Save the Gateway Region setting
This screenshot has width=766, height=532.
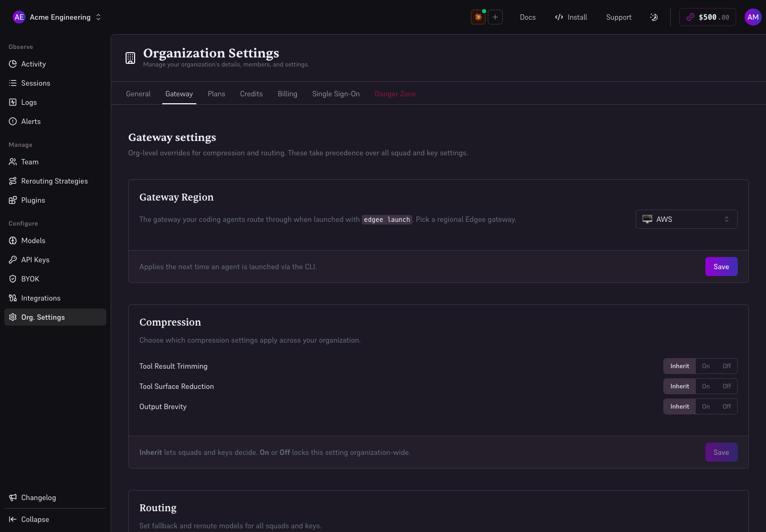tap(721, 267)
